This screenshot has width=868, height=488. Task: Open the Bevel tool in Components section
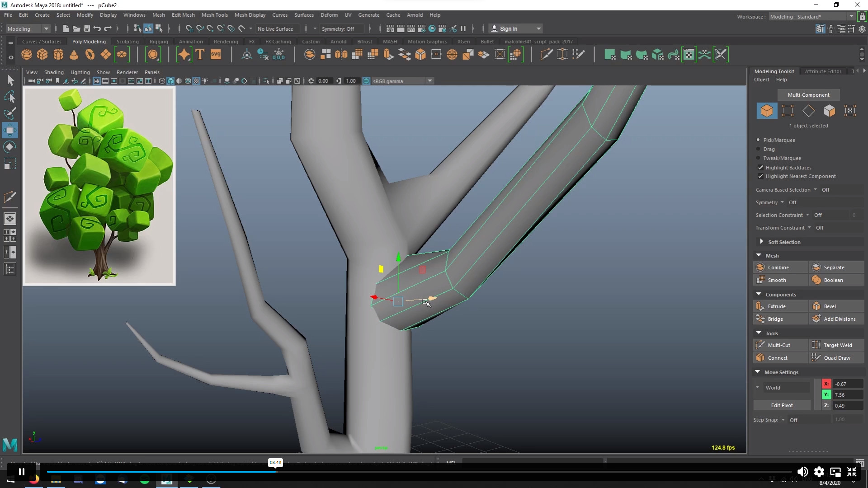pyautogui.click(x=830, y=306)
